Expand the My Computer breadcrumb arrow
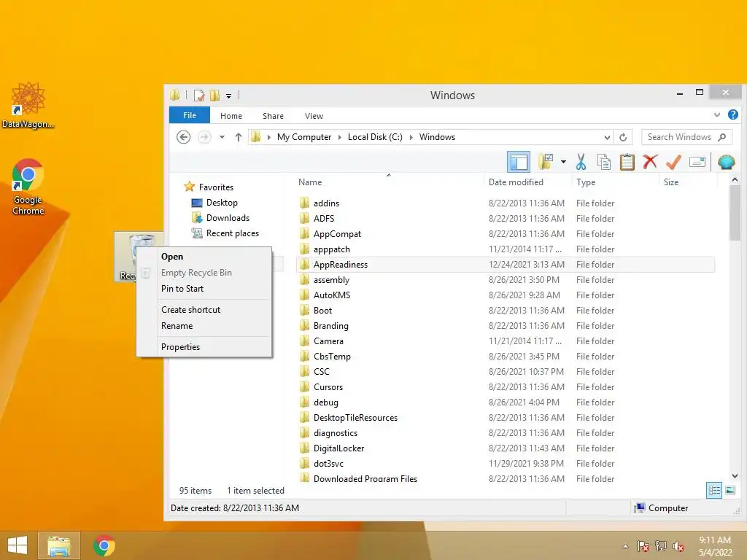Image resolution: width=747 pixels, height=560 pixels. click(340, 137)
